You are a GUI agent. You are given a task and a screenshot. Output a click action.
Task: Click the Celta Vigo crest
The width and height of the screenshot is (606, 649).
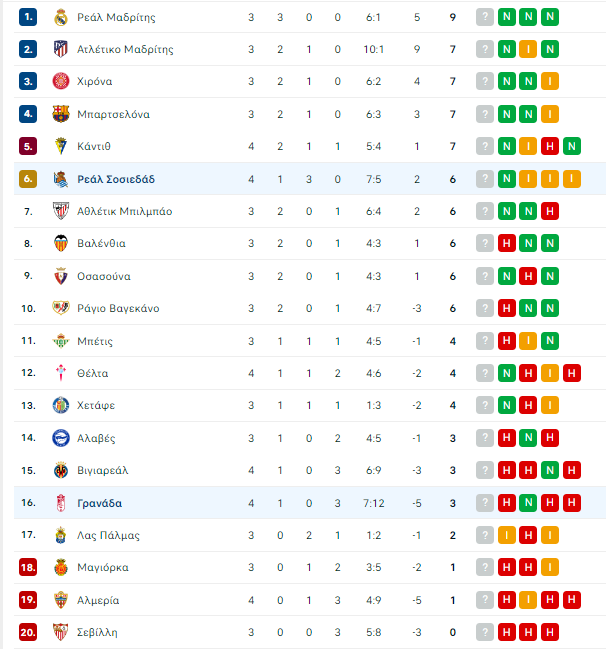point(61,373)
